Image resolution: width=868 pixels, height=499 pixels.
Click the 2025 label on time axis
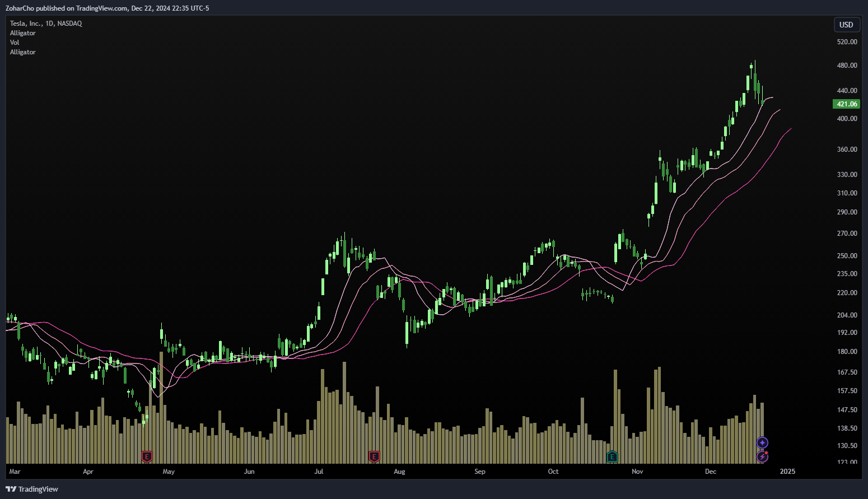787,472
